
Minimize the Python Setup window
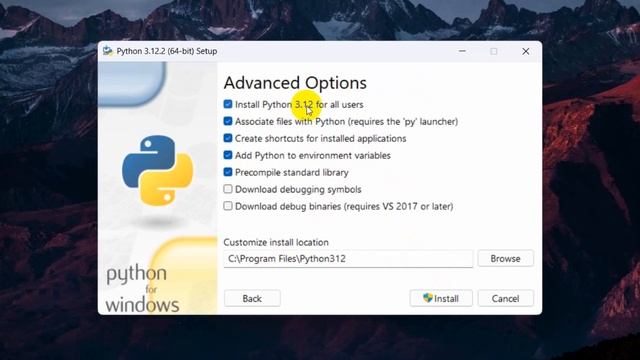[462, 51]
